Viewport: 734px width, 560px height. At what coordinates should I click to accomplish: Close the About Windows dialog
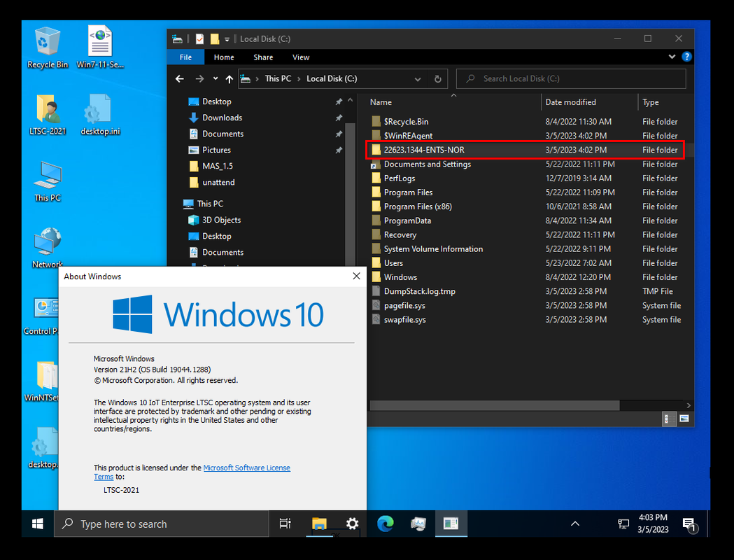click(x=356, y=276)
